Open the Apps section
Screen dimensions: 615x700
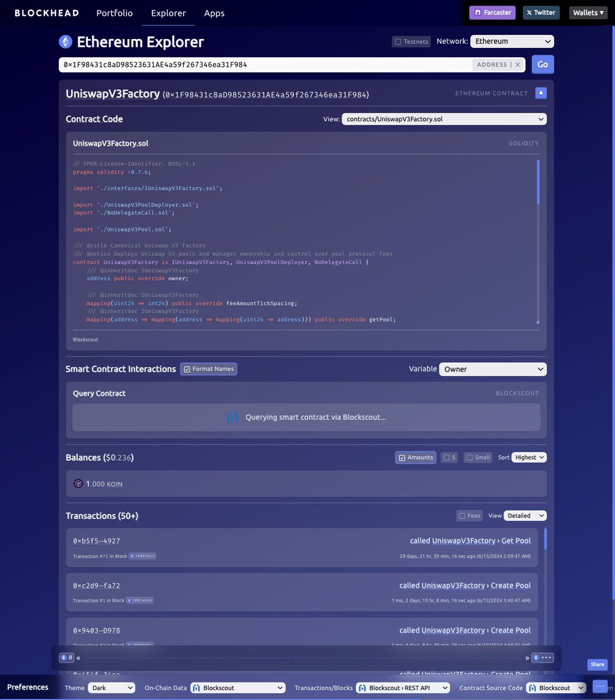(x=214, y=12)
